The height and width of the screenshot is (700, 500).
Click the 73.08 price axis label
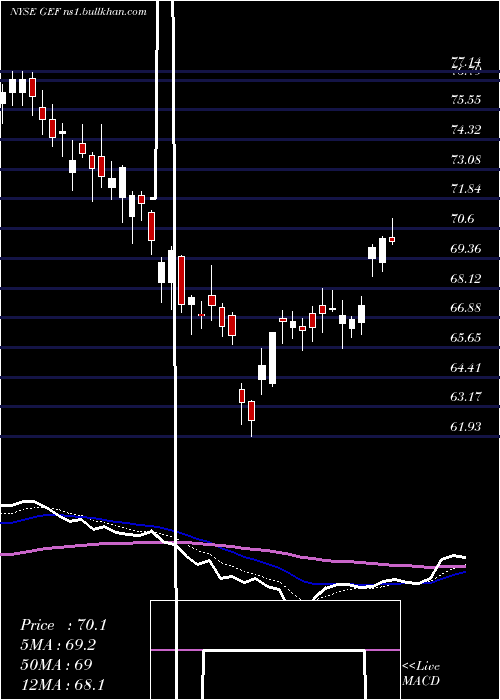pyautogui.click(x=466, y=159)
